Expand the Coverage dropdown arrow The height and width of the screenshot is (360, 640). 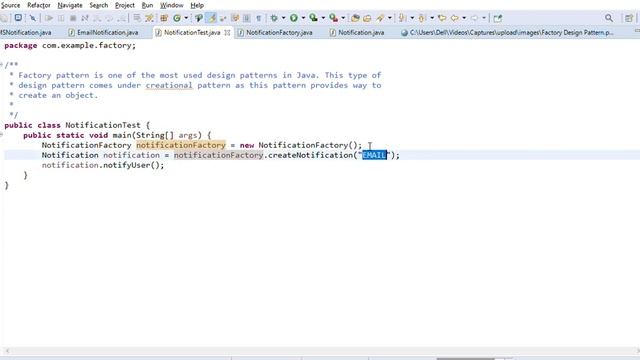tap(323, 18)
